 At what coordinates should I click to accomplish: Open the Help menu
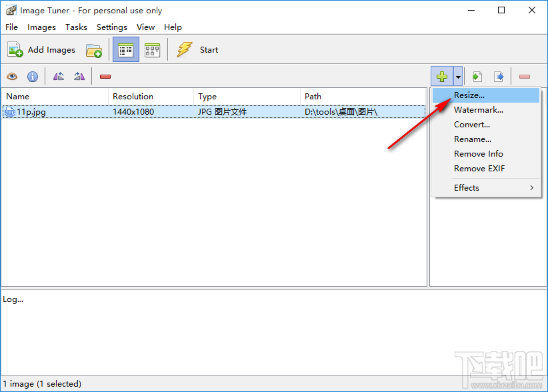(x=173, y=27)
